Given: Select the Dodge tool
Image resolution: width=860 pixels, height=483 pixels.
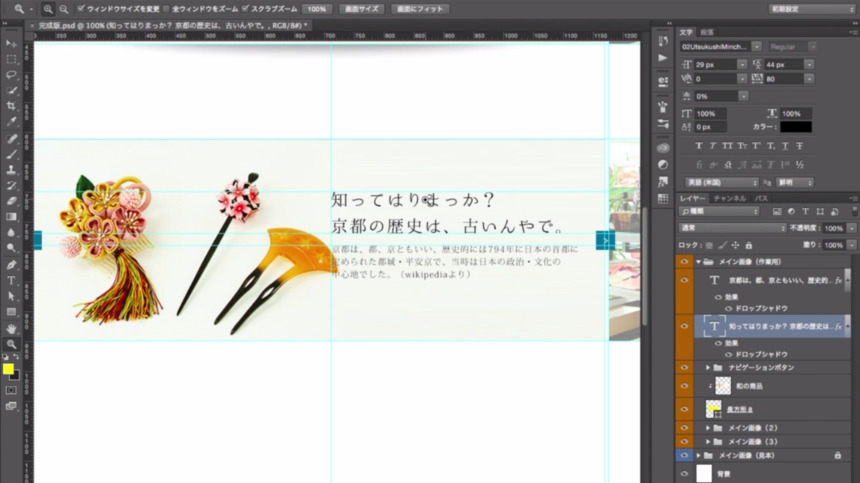Looking at the screenshot, I should tap(11, 248).
